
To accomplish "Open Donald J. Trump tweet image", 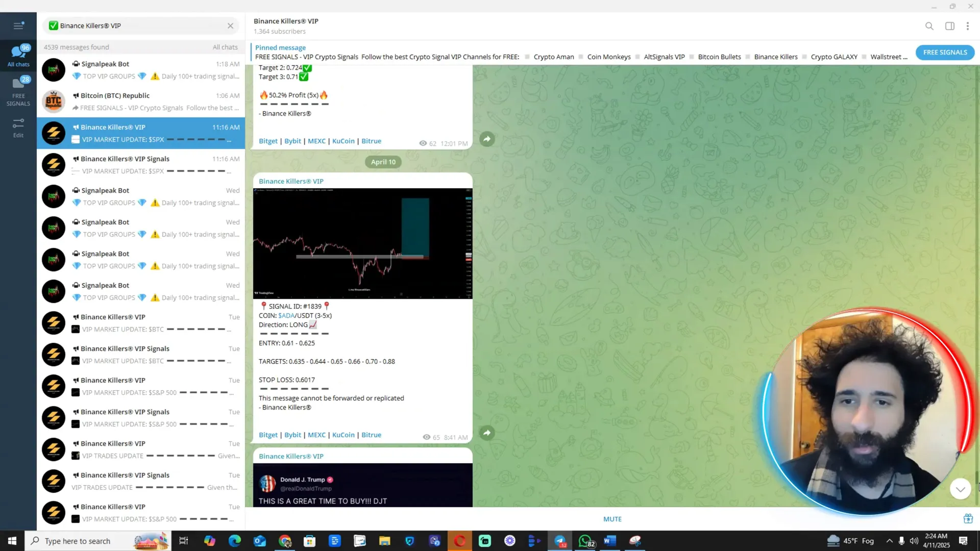I will coord(362,485).
